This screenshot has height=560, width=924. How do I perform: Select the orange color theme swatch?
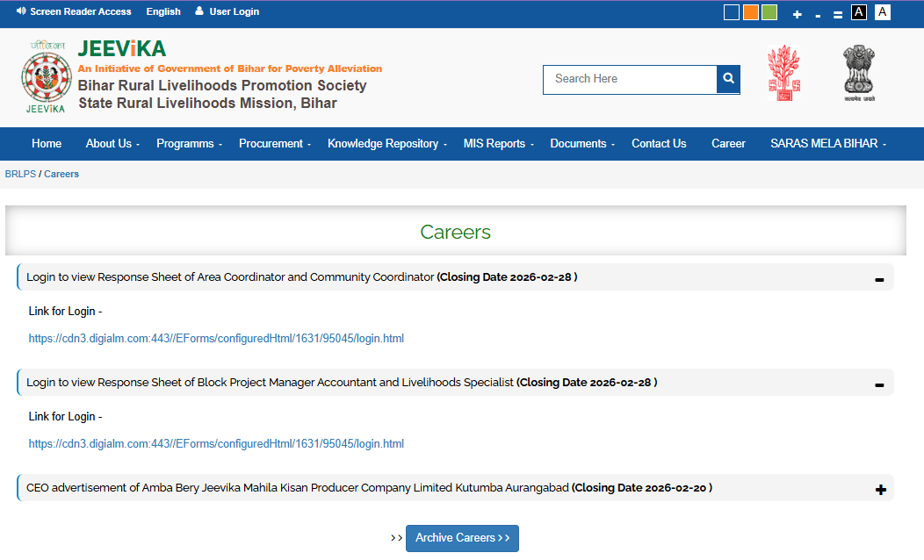click(750, 12)
